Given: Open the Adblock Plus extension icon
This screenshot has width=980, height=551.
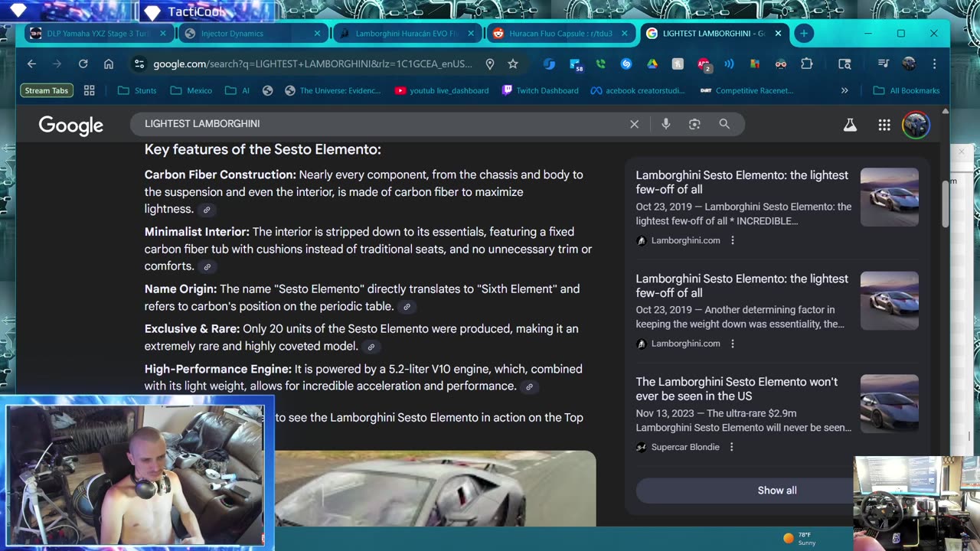Looking at the screenshot, I should click(x=704, y=64).
